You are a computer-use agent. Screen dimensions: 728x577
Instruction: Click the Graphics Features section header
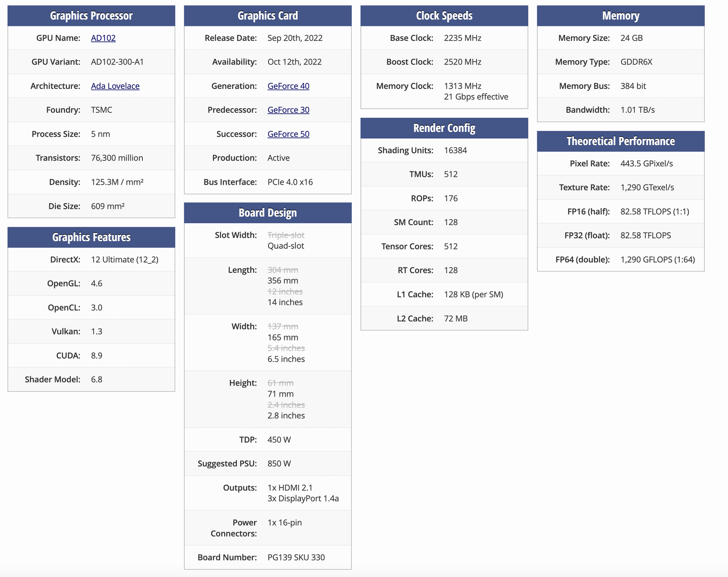91,237
